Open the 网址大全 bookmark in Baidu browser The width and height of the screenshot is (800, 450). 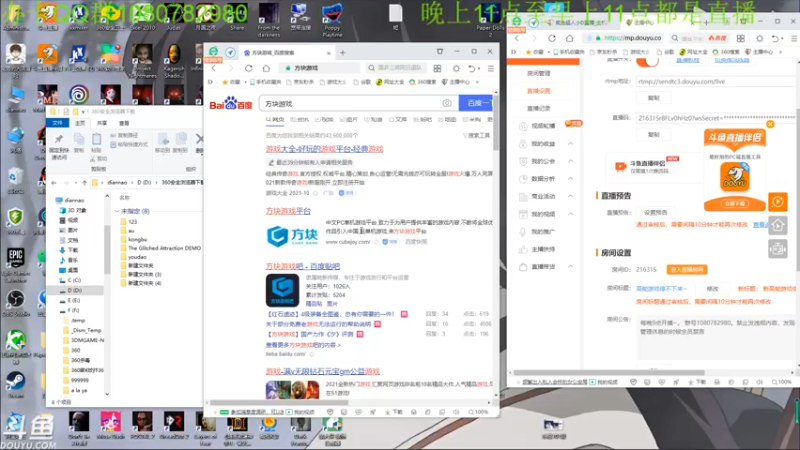pyautogui.click(x=390, y=82)
